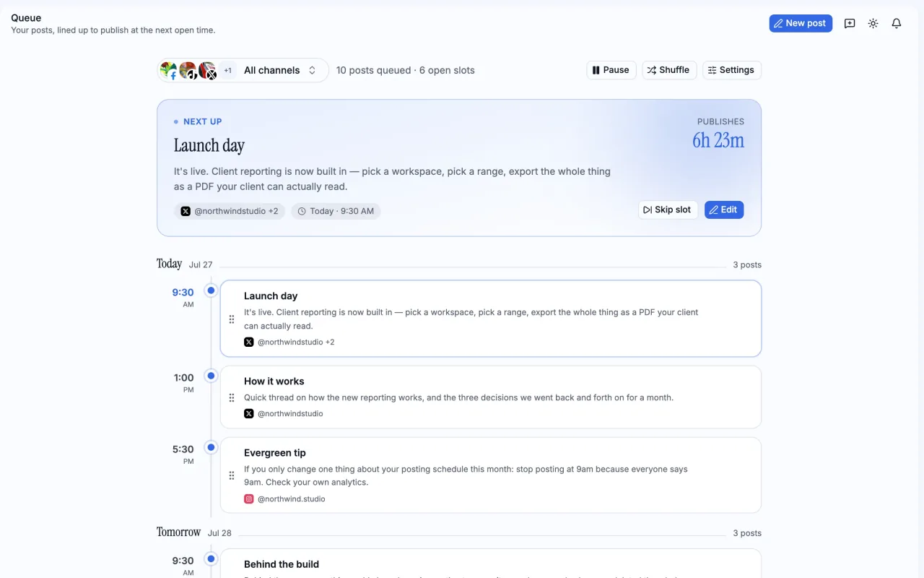Click @northwind.studio on Evergreen tip card
Viewport: 924px width, 578px height.
coord(292,499)
